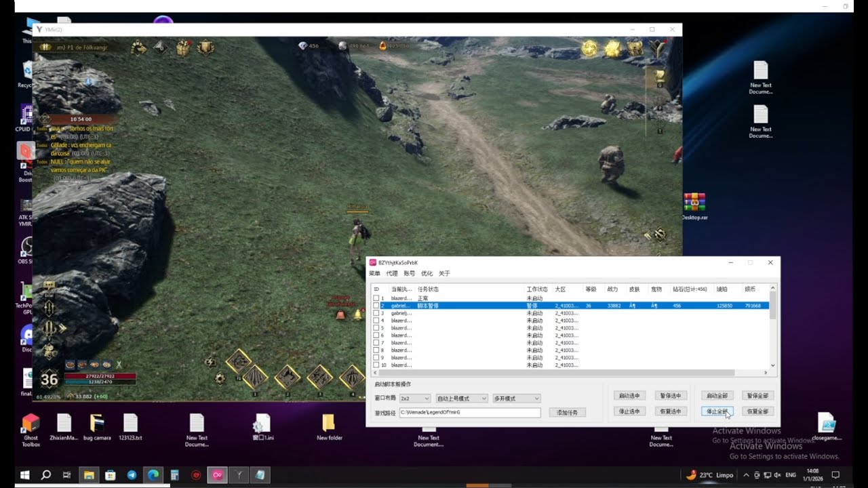Open the Windows Start menu
The width and height of the screenshot is (868, 488).
tap(25, 475)
